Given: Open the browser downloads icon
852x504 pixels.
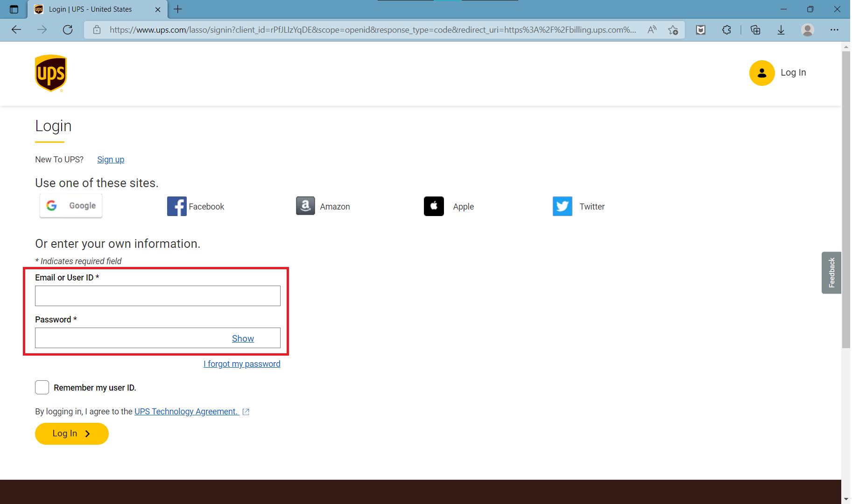Looking at the screenshot, I should click(x=781, y=30).
